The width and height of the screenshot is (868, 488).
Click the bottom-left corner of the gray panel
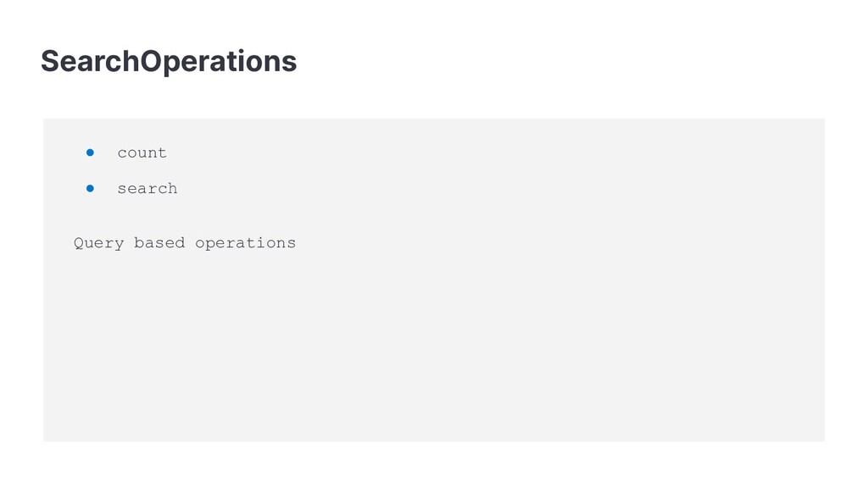[x=44, y=440]
